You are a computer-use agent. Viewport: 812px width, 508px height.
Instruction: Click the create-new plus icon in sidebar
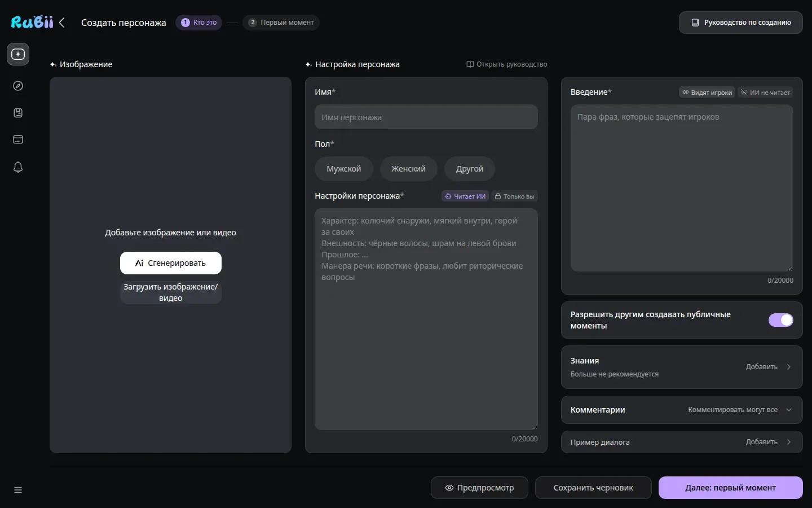coord(18,54)
